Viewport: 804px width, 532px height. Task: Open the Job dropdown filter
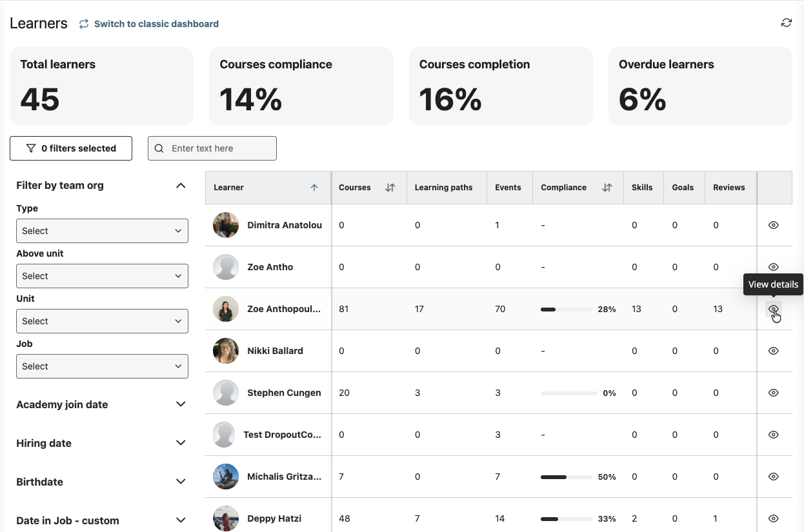click(x=102, y=366)
